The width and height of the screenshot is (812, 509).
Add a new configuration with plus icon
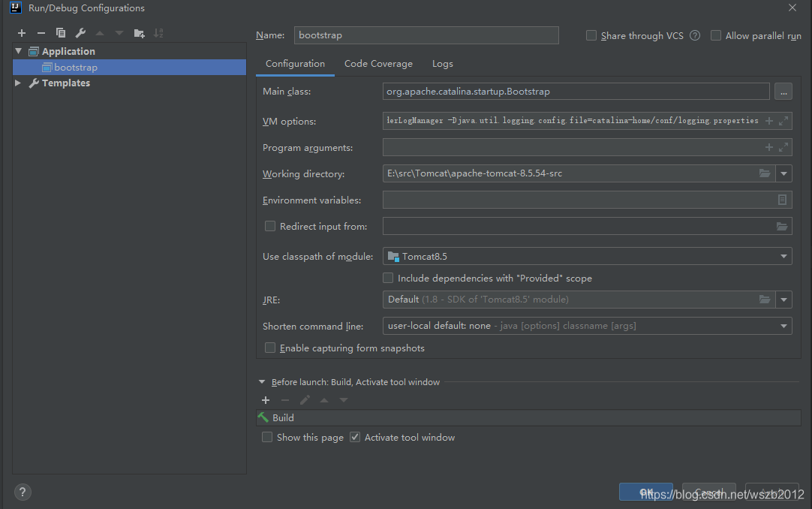[22, 33]
